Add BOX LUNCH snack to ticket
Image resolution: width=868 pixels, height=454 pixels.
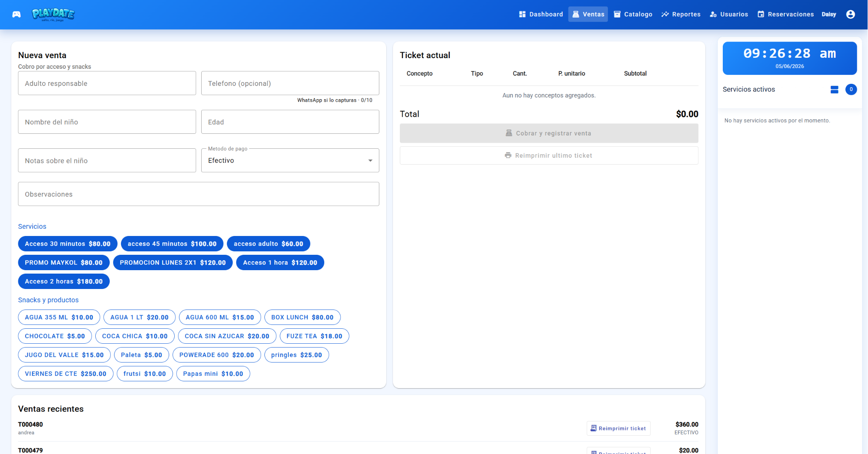302,317
